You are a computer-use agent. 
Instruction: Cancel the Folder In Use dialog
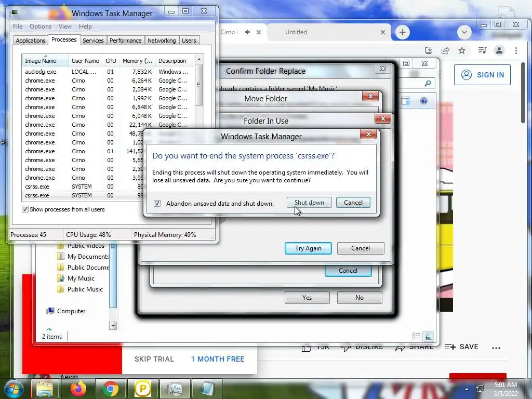tap(361, 248)
